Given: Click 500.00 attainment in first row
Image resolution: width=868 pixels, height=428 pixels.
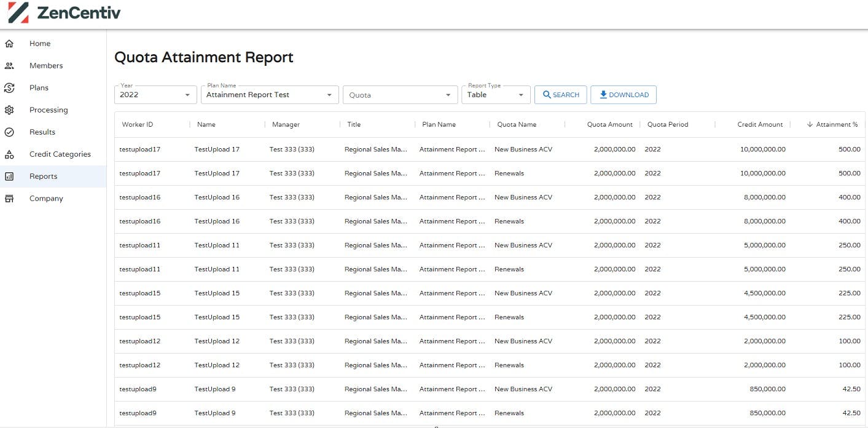Looking at the screenshot, I should point(850,149).
